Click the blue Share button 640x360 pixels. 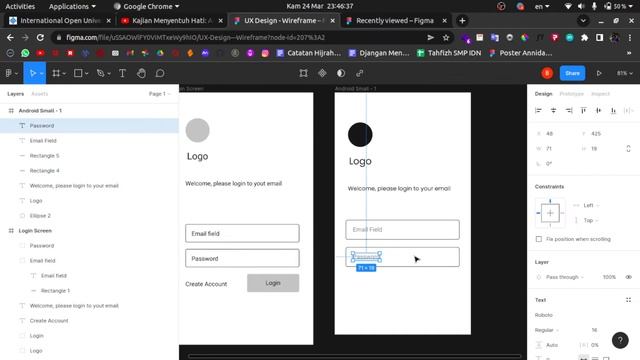point(572,73)
